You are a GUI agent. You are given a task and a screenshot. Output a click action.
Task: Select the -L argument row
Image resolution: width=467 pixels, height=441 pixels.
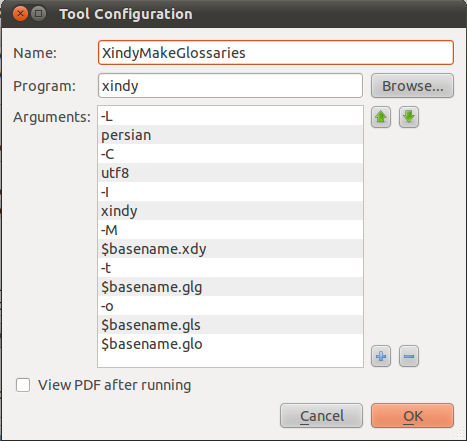[x=230, y=116]
